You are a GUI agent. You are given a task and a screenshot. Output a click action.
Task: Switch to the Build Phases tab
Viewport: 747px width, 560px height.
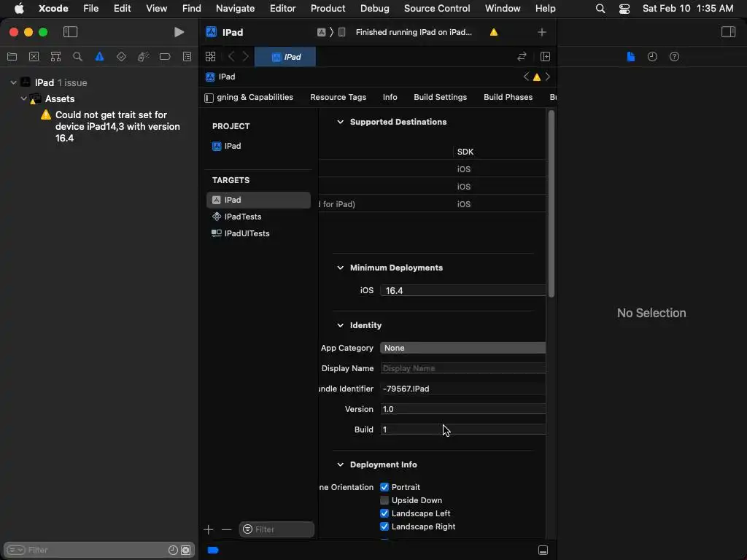pyautogui.click(x=508, y=97)
